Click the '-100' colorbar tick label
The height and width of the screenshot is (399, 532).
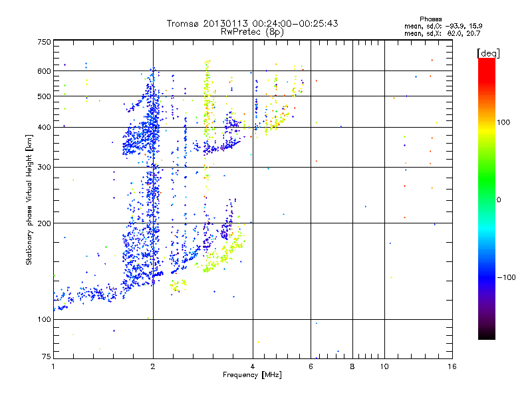pyautogui.click(x=507, y=277)
